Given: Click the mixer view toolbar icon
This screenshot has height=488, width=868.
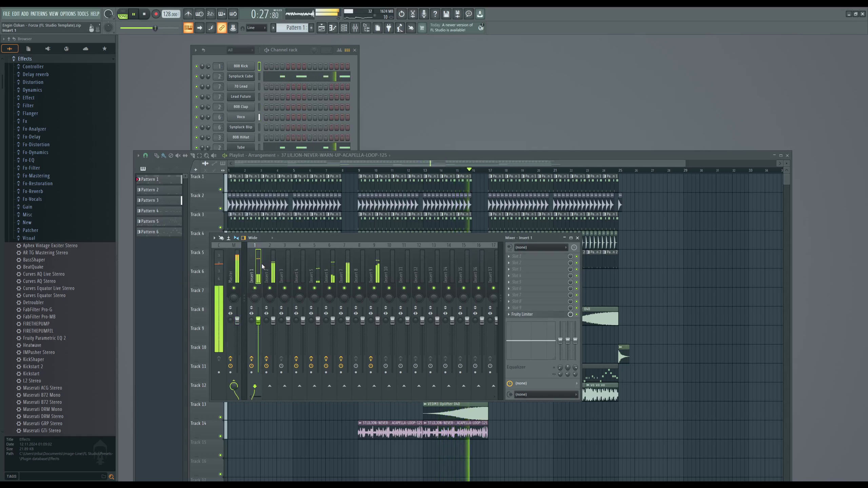Looking at the screenshot, I should click(355, 28).
